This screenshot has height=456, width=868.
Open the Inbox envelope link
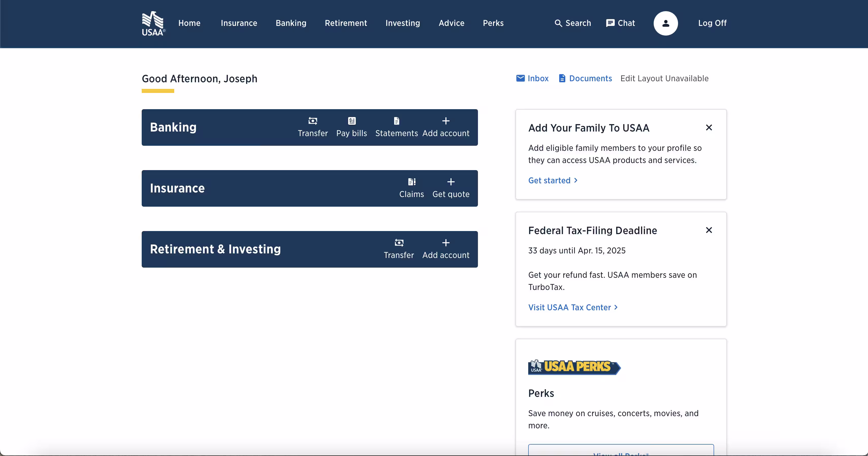coord(532,78)
